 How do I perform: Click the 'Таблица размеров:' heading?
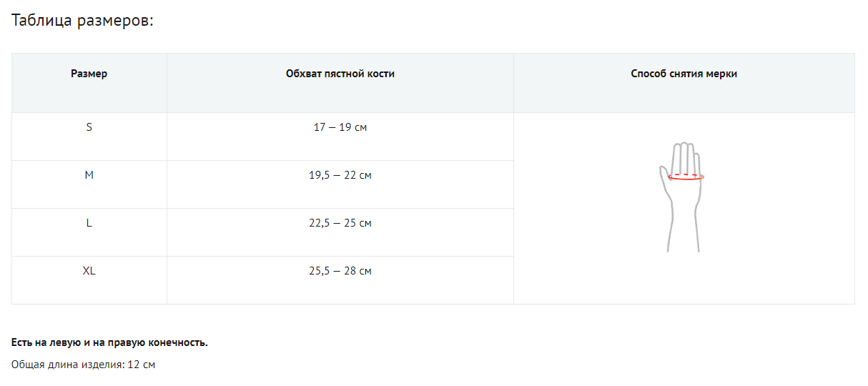(83, 20)
